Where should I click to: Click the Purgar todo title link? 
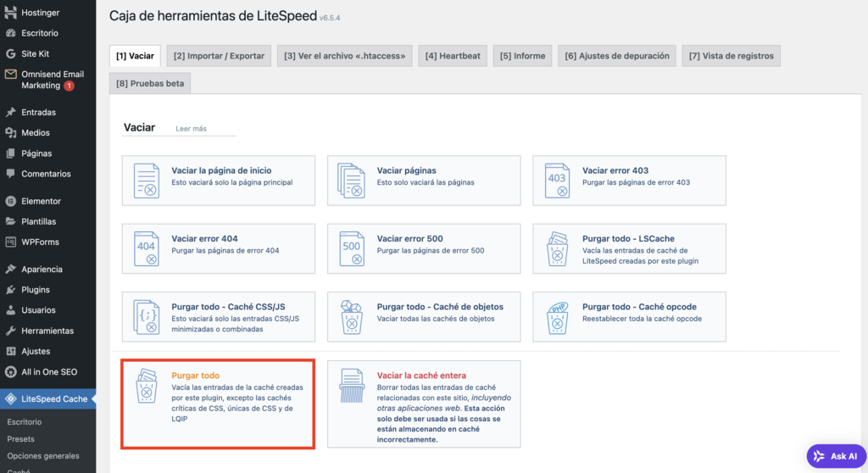click(196, 376)
